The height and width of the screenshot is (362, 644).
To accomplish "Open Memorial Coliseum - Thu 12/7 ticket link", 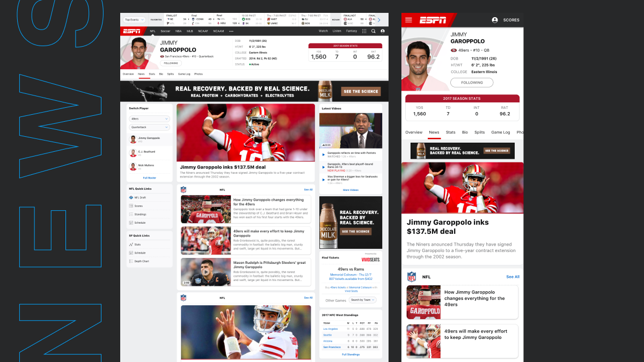I will (350, 275).
